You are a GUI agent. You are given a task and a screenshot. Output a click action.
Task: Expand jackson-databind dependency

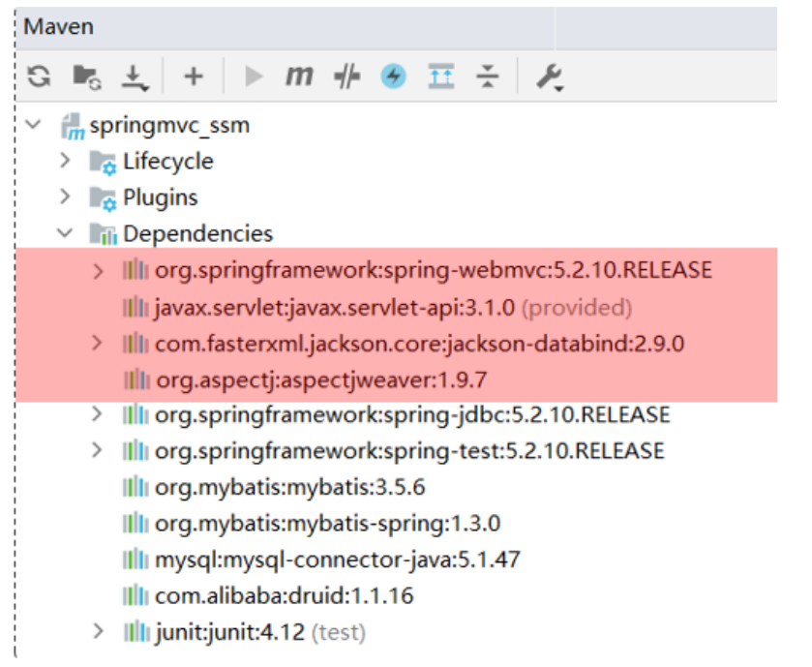(x=97, y=344)
